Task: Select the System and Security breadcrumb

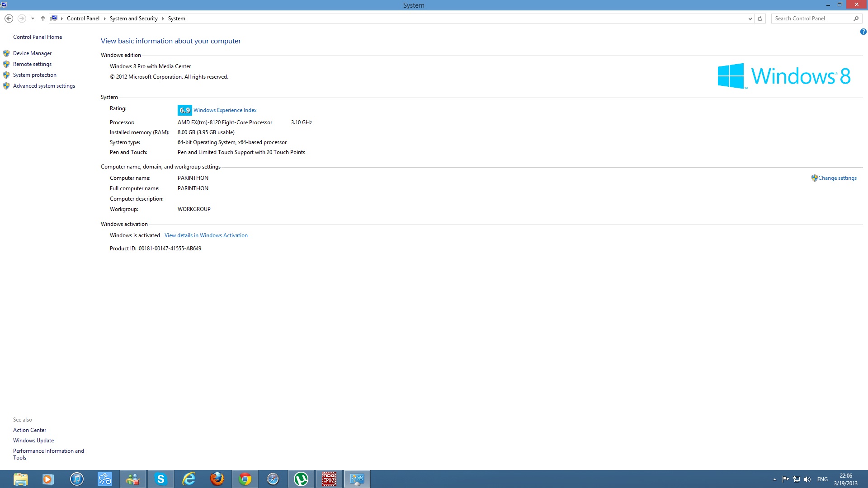Action: 133,19
